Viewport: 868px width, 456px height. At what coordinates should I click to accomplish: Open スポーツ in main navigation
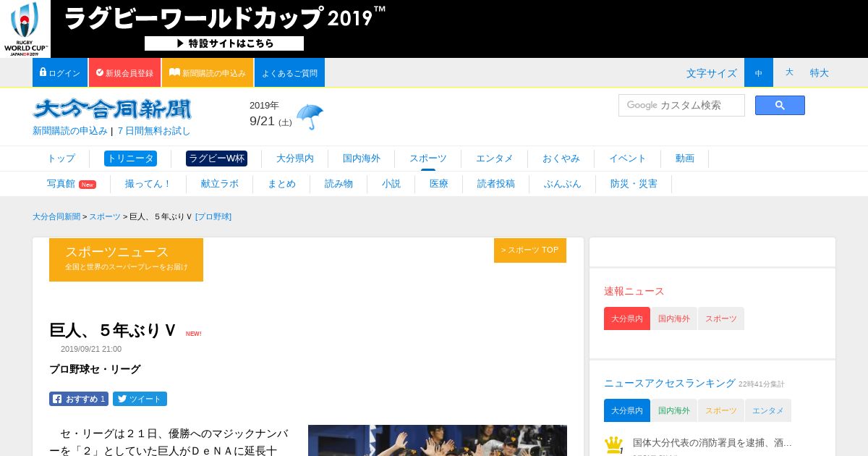428,159
